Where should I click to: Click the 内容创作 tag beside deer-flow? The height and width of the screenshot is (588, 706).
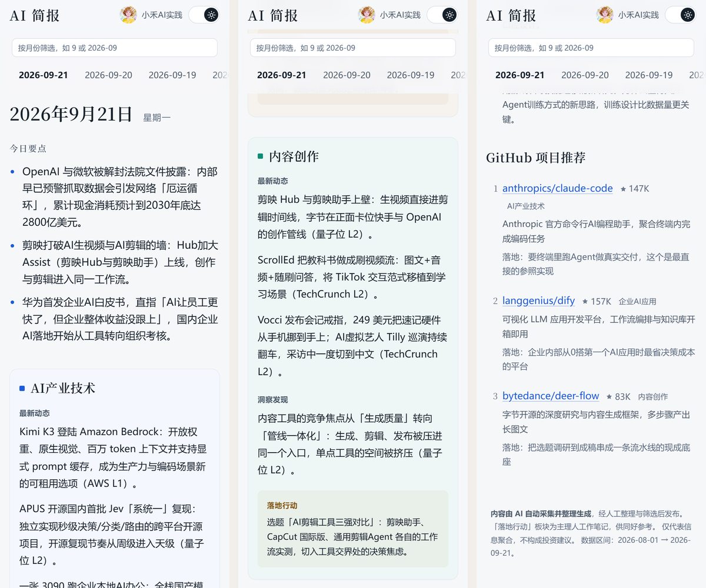pos(653,396)
